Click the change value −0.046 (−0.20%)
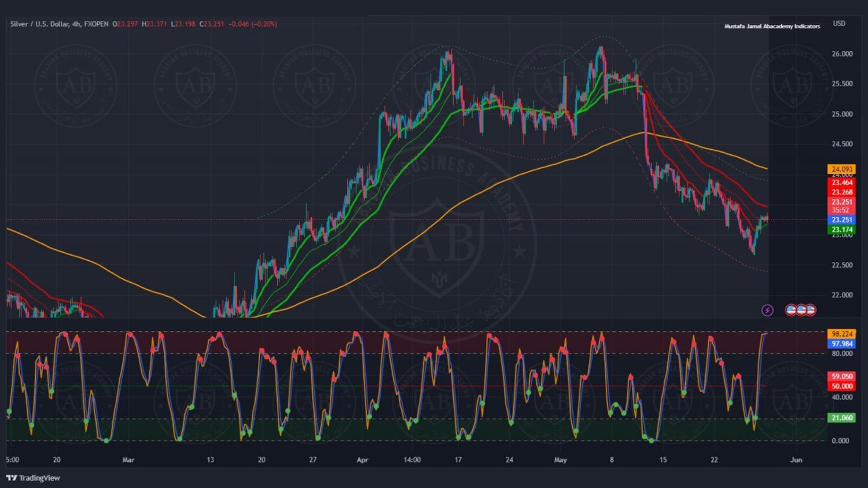 253,24
